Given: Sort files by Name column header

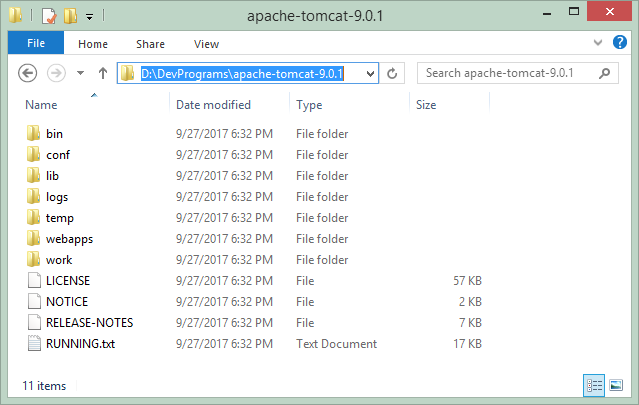Looking at the screenshot, I should click(x=41, y=105).
